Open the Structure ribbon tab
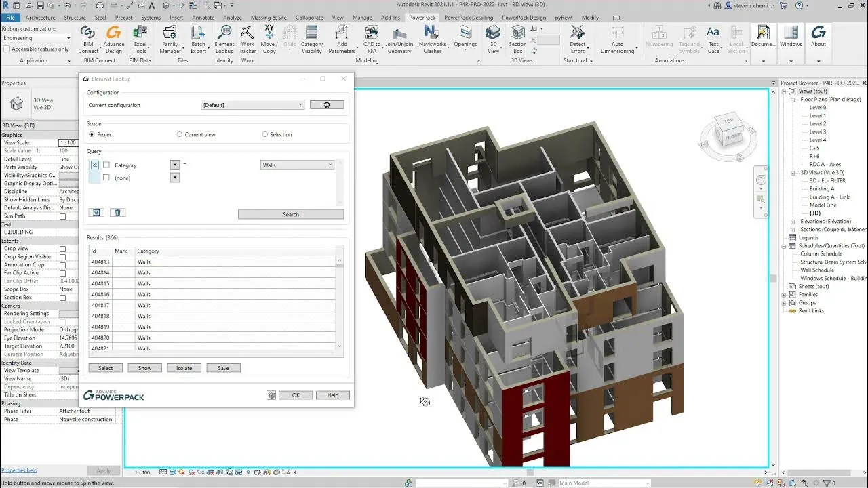 [x=75, y=18]
